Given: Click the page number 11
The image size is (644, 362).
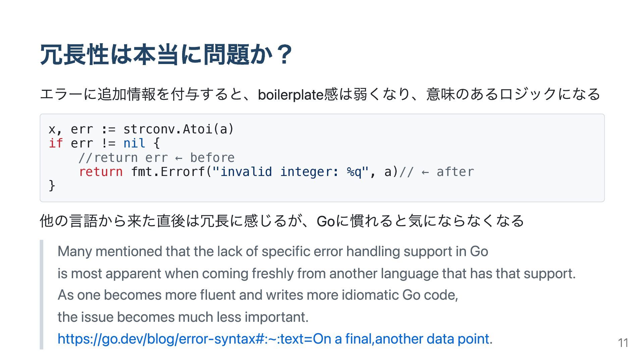Looking at the screenshot, I should tap(623, 343).
